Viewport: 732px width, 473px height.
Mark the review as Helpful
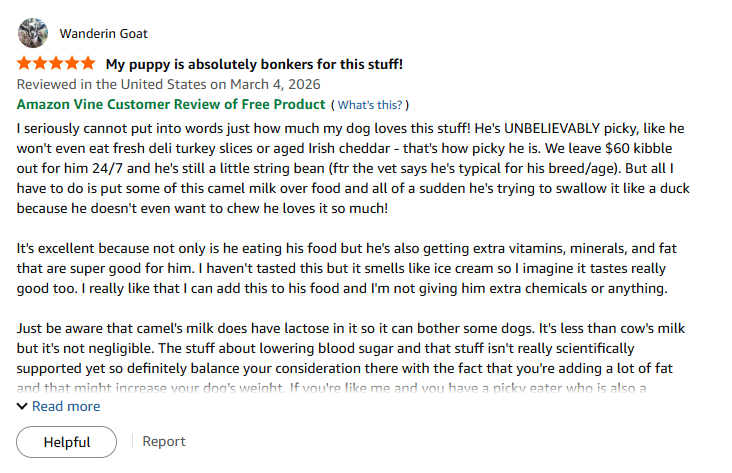[x=67, y=441]
